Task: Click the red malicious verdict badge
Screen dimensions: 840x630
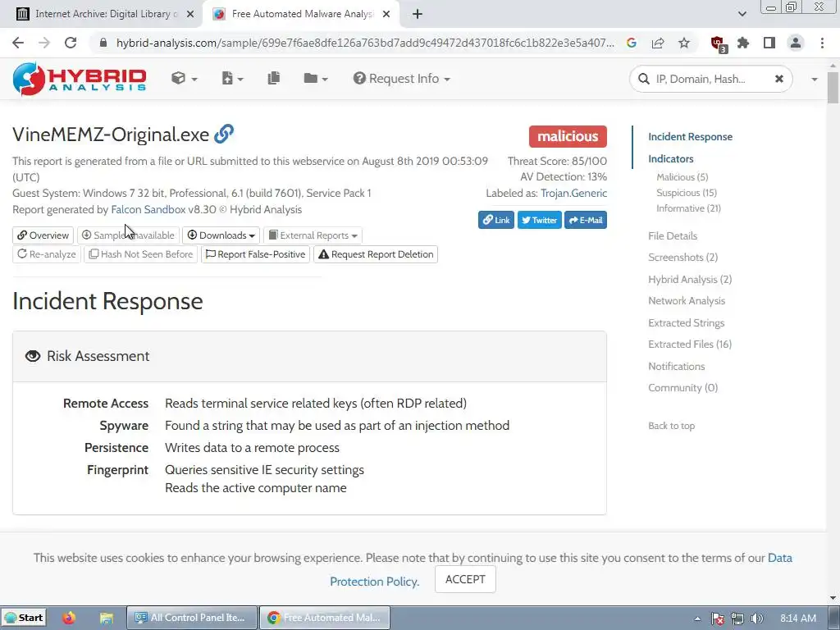Action: point(568,136)
